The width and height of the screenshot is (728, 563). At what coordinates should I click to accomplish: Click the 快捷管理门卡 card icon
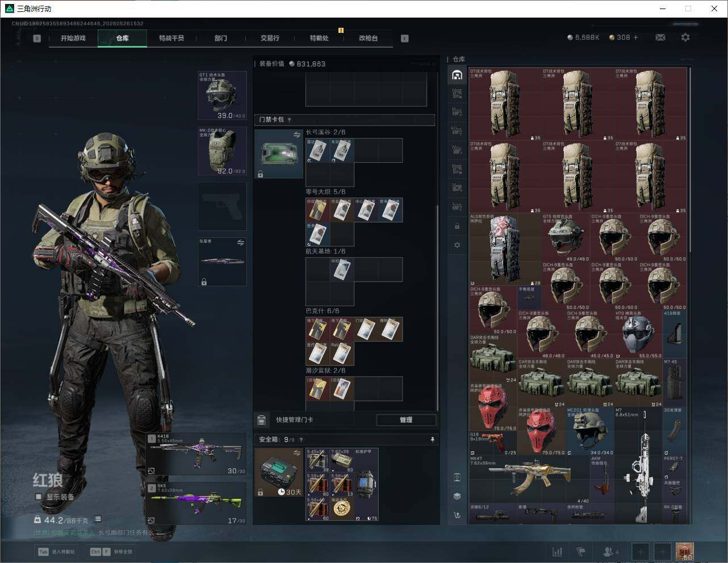[262, 420]
